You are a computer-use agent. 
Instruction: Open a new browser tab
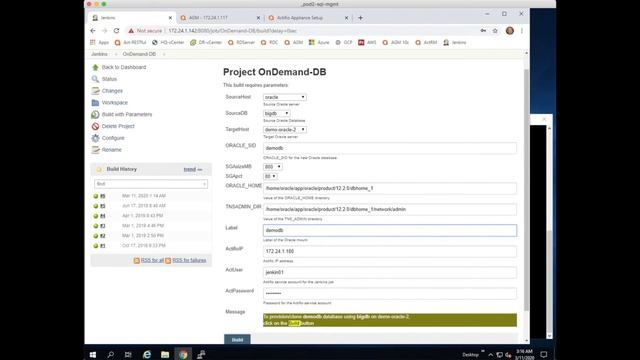tap(360, 18)
